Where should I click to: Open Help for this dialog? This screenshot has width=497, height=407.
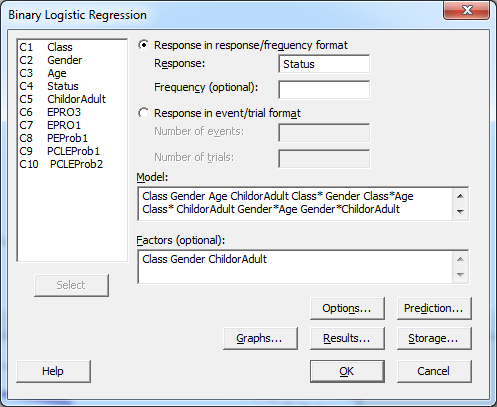[53, 371]
